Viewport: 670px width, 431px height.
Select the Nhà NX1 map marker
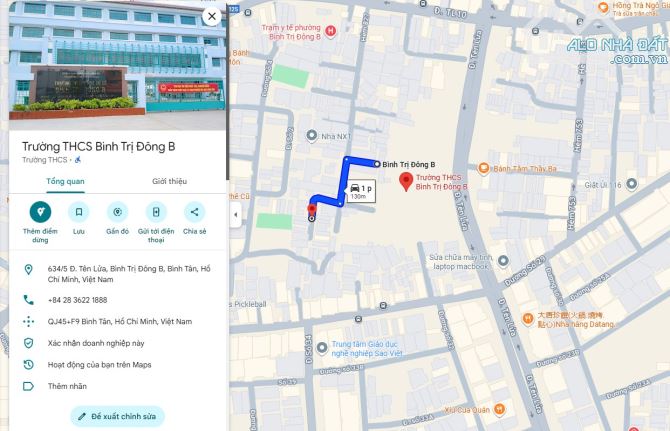pyautogui.click(x=312, y=136)
